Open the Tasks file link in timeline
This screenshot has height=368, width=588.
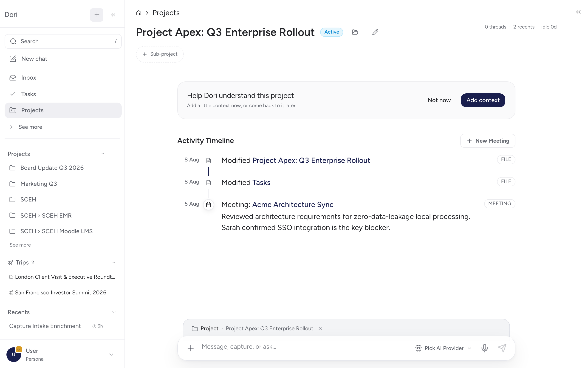(261, 183)
